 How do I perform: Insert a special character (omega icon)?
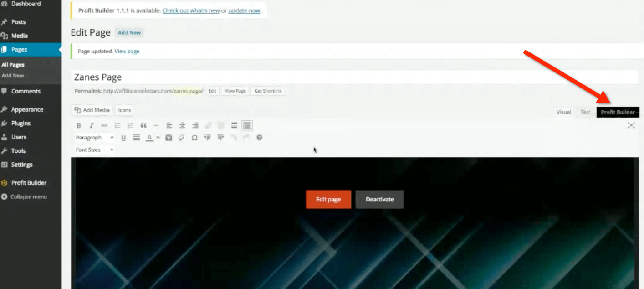click(194, 138)
